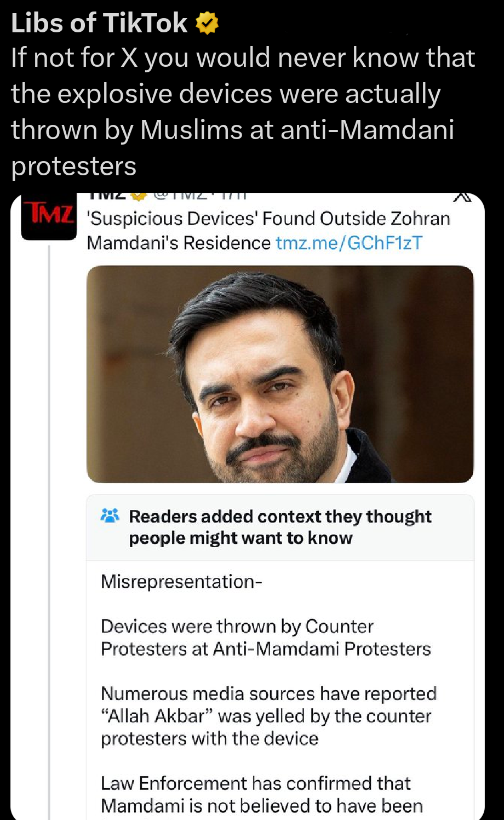Open the Libs of TikTok display name

pyautogui.click(x=99, y=22)
